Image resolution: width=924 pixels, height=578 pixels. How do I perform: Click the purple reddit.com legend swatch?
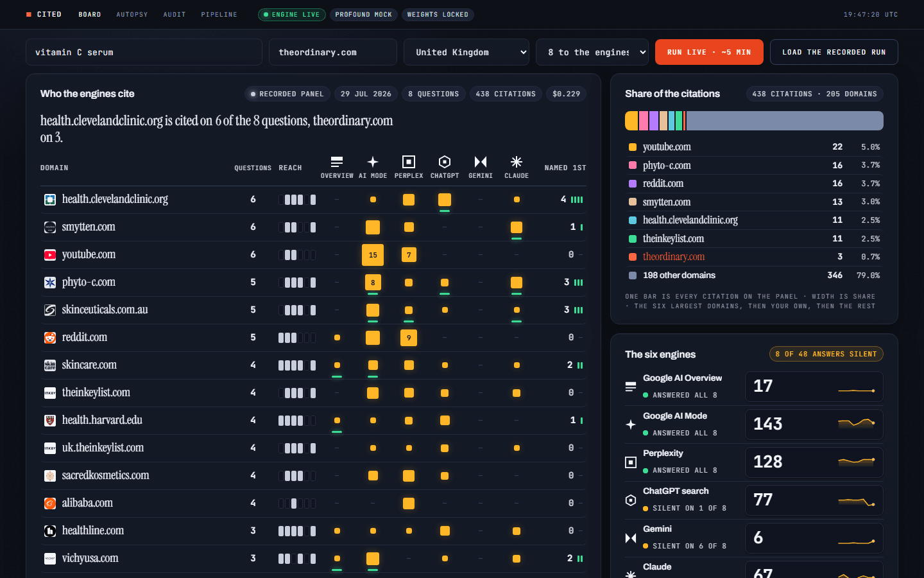click(x=633, y=184)
